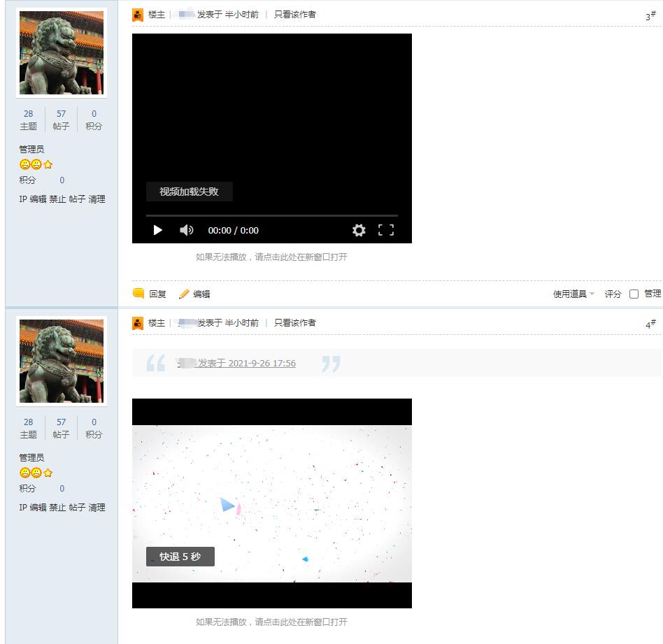Click the playing video in post 4#

point(271,503)
